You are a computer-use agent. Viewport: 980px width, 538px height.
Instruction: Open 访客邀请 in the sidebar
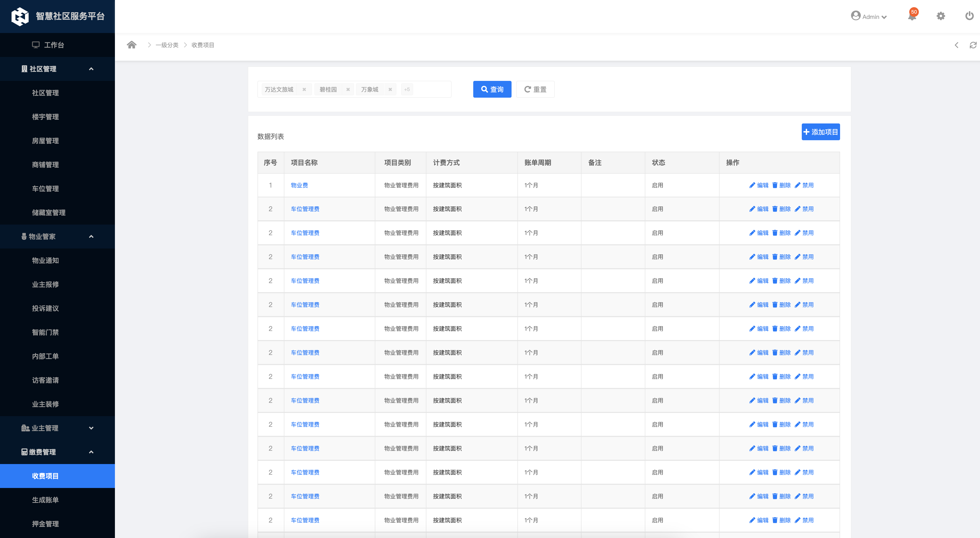57,380
